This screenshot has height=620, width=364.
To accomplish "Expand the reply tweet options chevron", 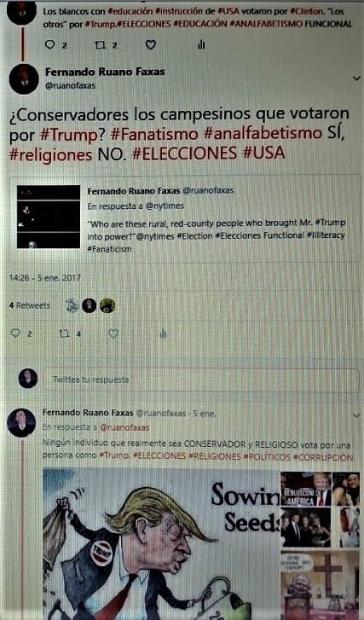I will (356, 415).
